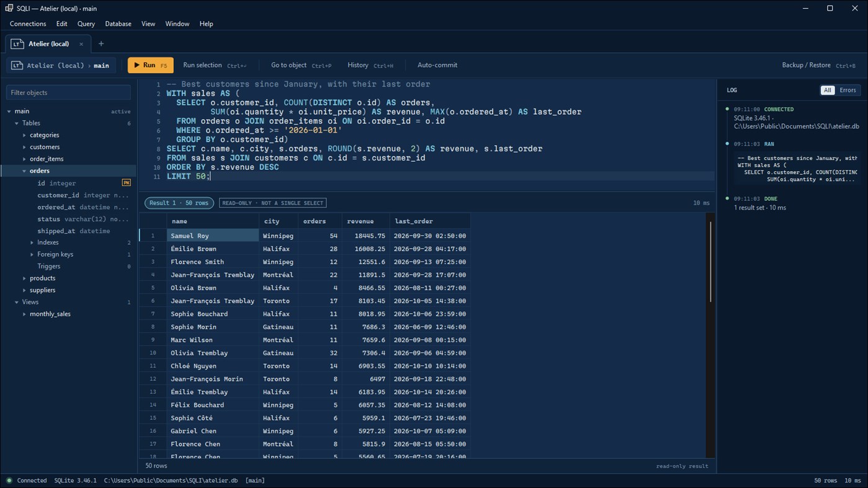Expand the Foreign keys node
This screenshot has height=488, width=868.
click(32, 254)
